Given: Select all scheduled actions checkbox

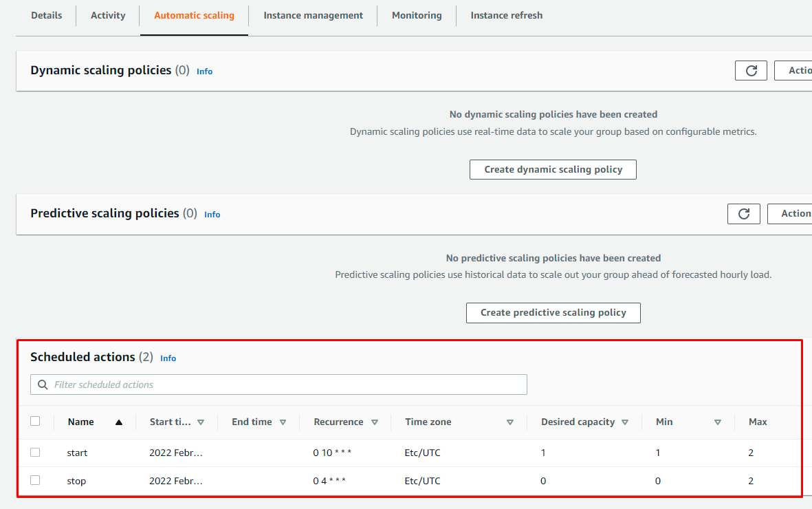Looking at the screenshot, I should [x=35, y=421].
